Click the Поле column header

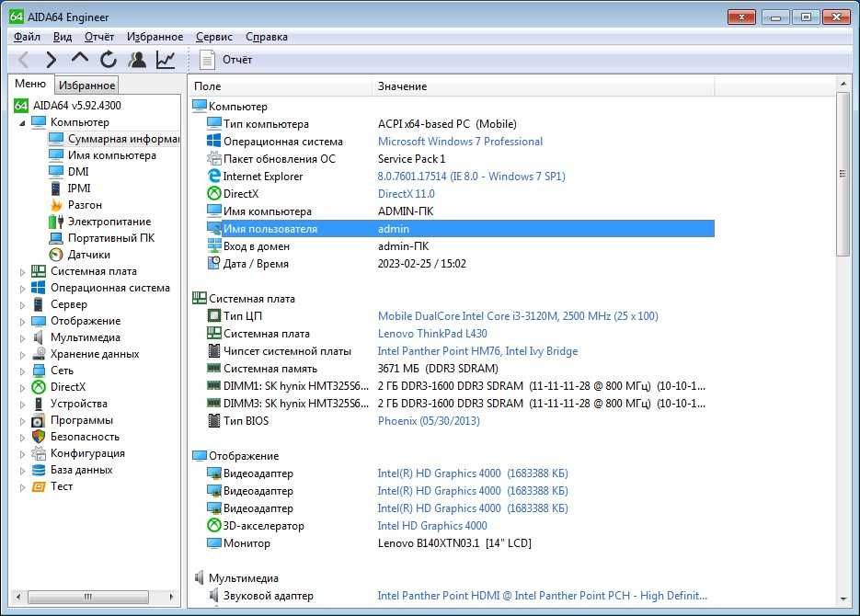pyautogui.click(x=281, y=86)
